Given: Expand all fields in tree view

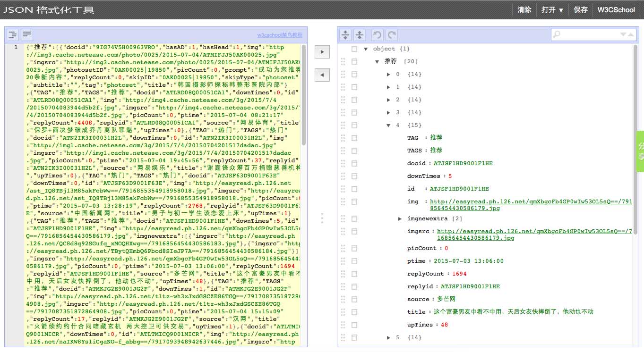Looking at the screenshot, I should click(345, 34).
